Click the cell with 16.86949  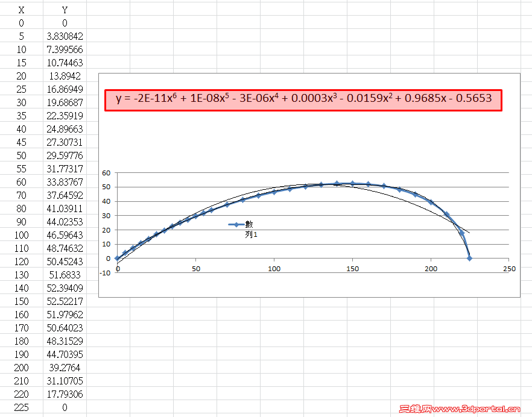65,89
